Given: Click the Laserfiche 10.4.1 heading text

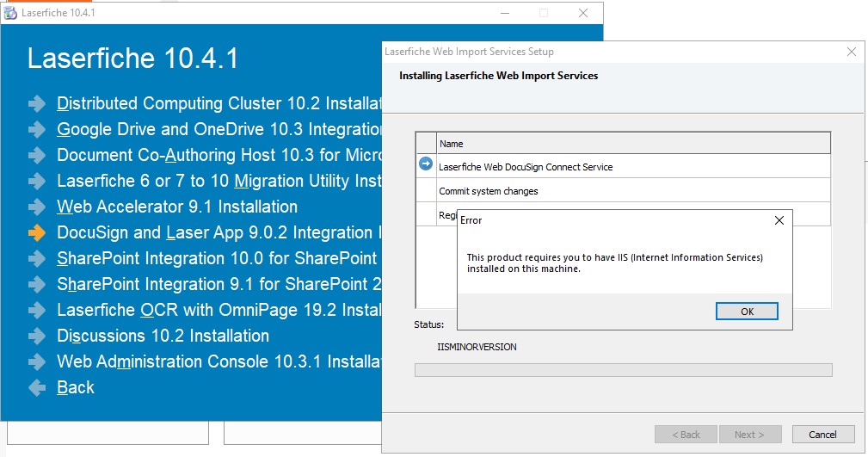Looking at the screenshot, I should pyautogui.click(x=132, y=59).
